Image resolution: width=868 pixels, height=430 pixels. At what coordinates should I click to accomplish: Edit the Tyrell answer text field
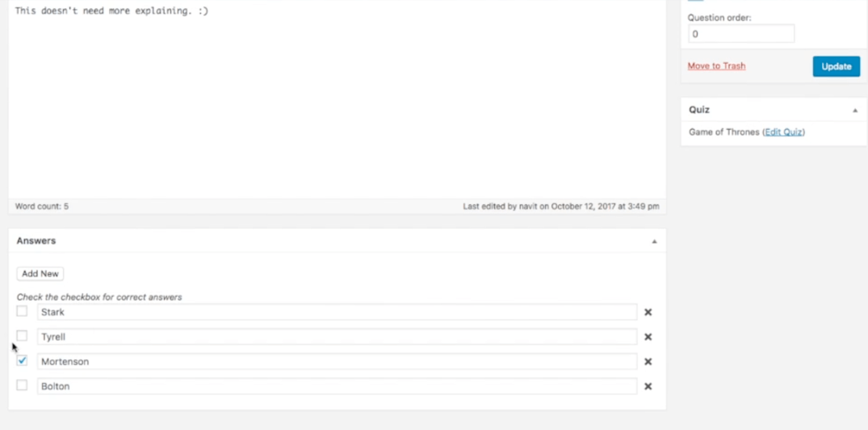[337, 337]
